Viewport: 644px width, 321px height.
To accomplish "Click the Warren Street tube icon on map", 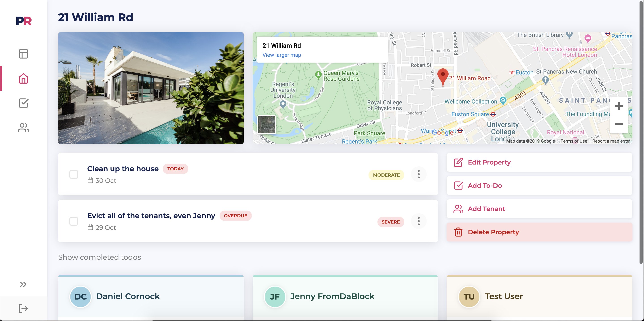I will coord(460,131).
